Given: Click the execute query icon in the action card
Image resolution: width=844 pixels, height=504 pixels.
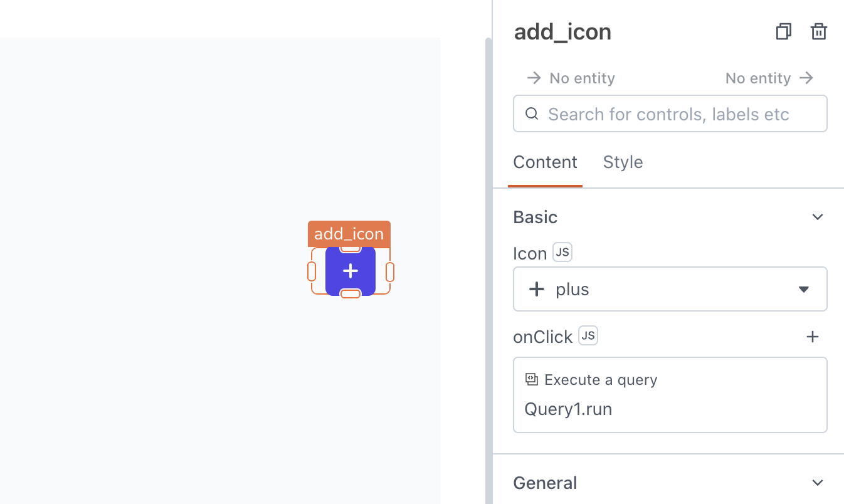Looking at the screenshot, I should click(531, 379).
